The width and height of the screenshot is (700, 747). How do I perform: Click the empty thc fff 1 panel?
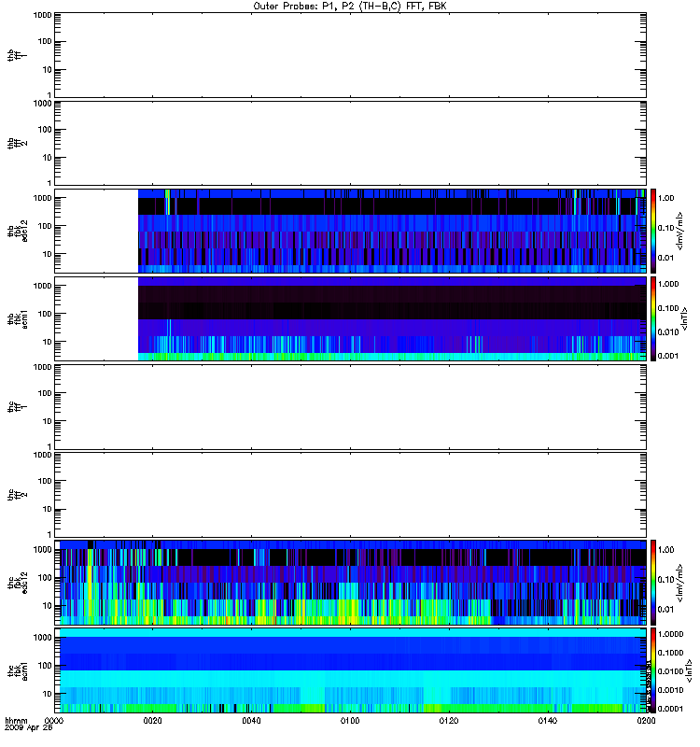[351, 407]
